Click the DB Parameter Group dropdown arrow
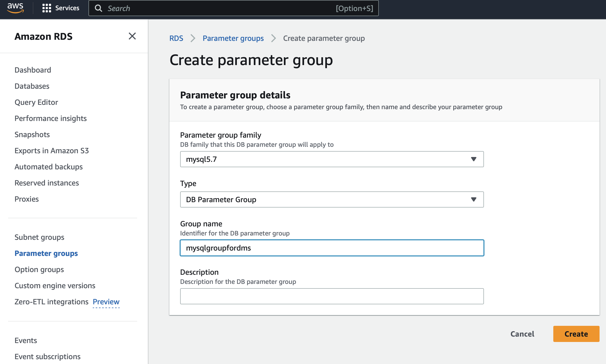 473,199
